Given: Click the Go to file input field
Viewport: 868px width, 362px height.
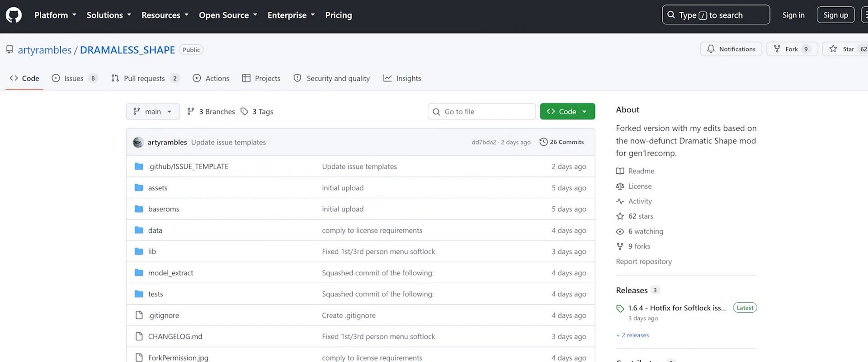Looking at the screenshot, I should tap(482, 111).
